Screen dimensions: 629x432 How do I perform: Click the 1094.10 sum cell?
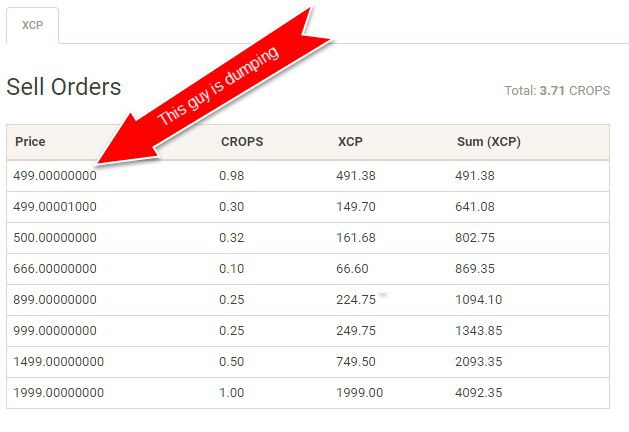click(479, 300)
